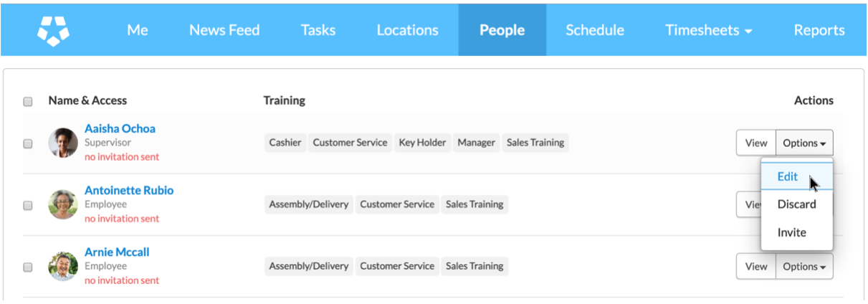Click Antoinette Rubio's profile avatar
868x304 pixels.
[63, 204]
